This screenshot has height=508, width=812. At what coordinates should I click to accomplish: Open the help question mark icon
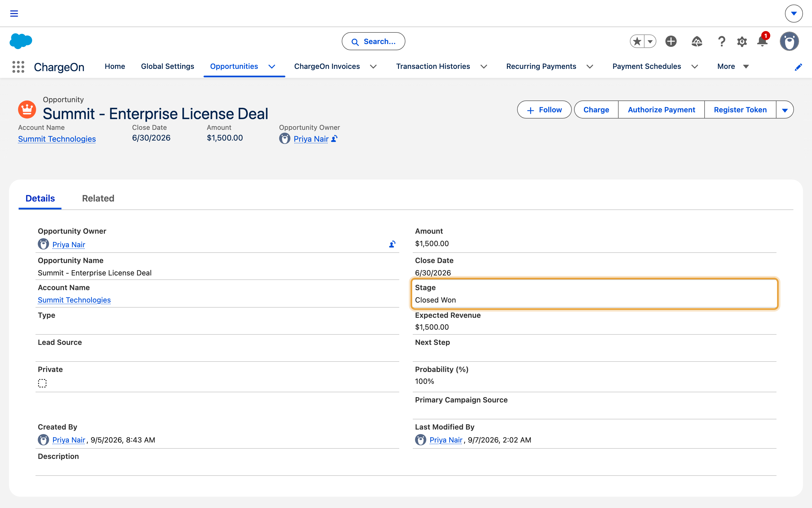pos(721,41)
